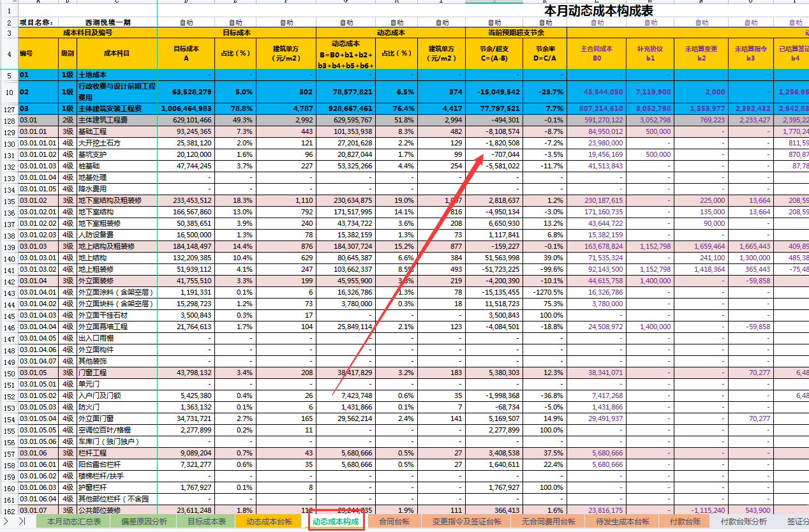Click the highlighted 动态成本构成 sheet tab
Image resolution: width=809 pixels, height=532 pixels.
coord(336,521)
